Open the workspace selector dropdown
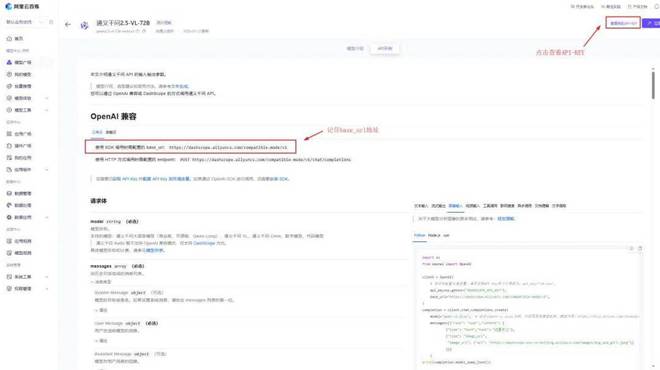660x370 pixels. (24, 22)
